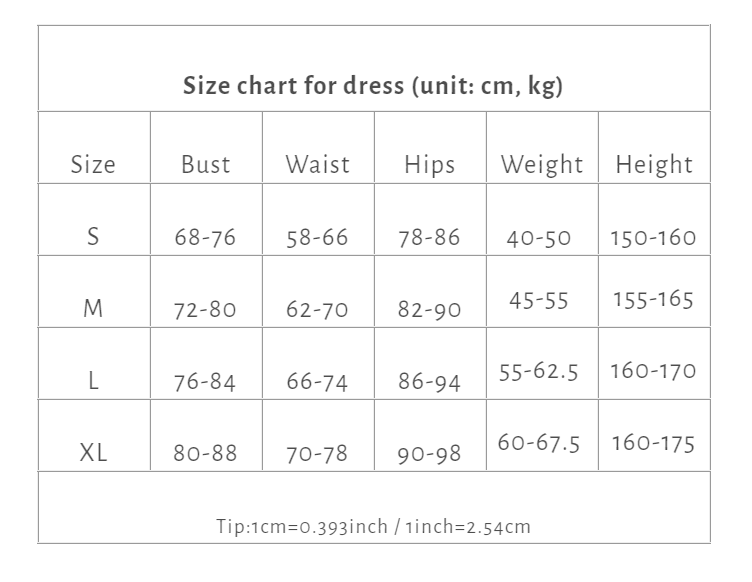Select the Hips column header
752x582 pixels.
(430, 164)
